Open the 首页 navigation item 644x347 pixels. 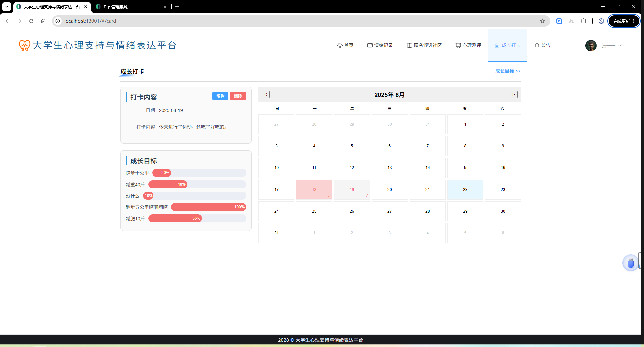click(345, 45)
